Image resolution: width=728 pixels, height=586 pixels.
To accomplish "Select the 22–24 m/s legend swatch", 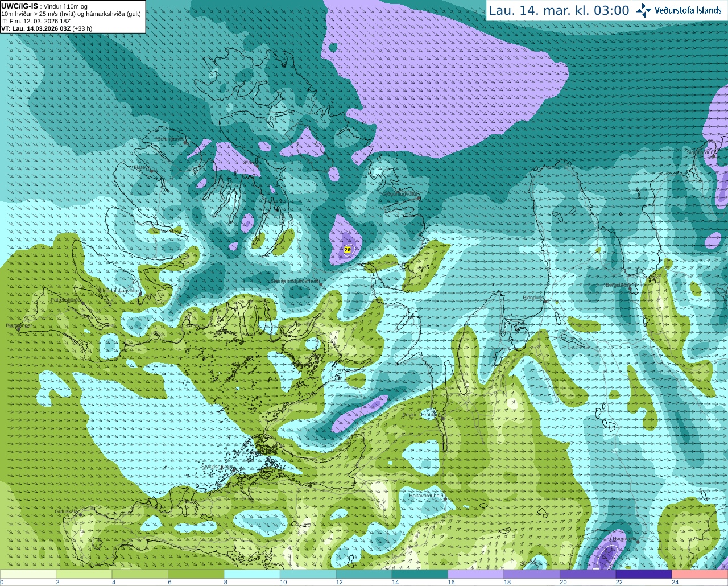I will 644,574.
